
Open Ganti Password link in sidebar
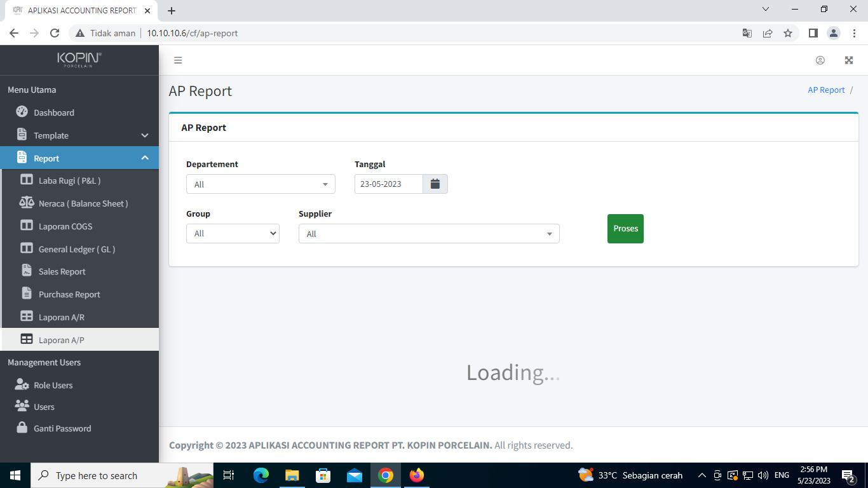click(x=79, y=428)
